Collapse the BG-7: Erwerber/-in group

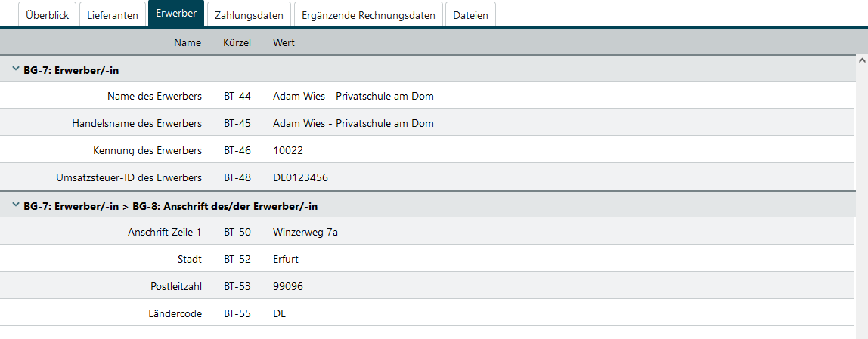pyautogui.click(x=15, y=69)
